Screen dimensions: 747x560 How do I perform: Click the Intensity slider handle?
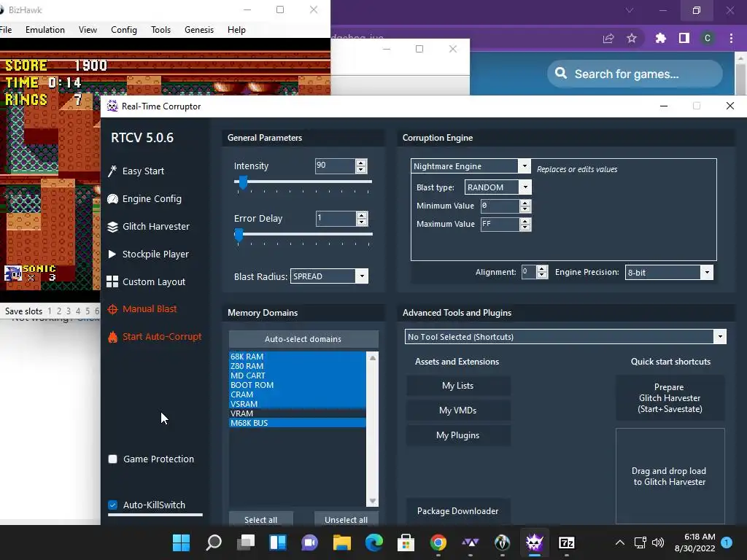tap(243, 182)
